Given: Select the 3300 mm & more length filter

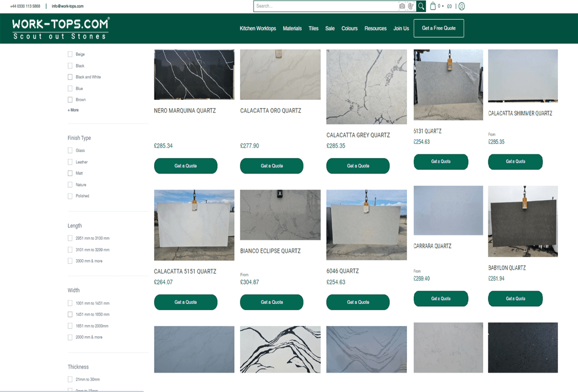Looking at the screenshot, I should click(69, 261).
